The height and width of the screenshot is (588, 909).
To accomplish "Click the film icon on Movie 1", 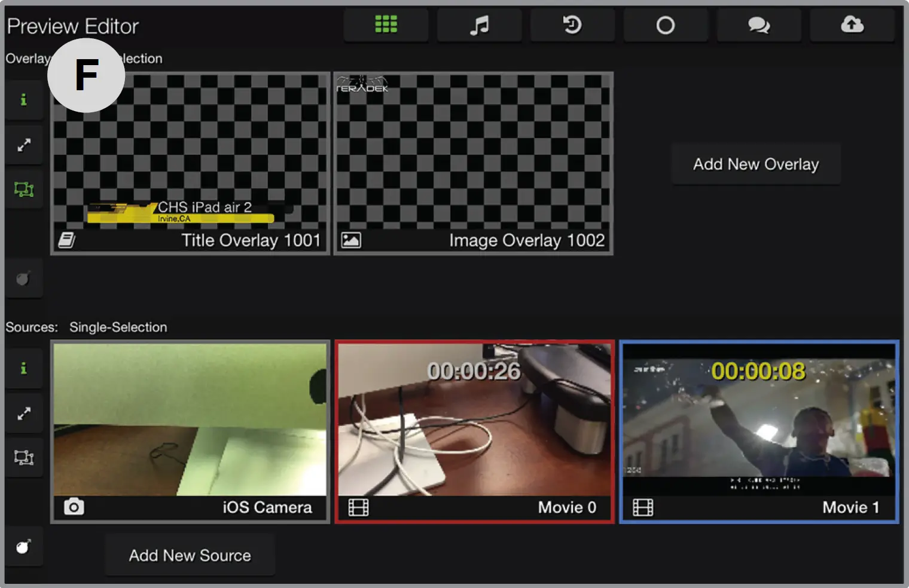I will (x=643, y=507).
